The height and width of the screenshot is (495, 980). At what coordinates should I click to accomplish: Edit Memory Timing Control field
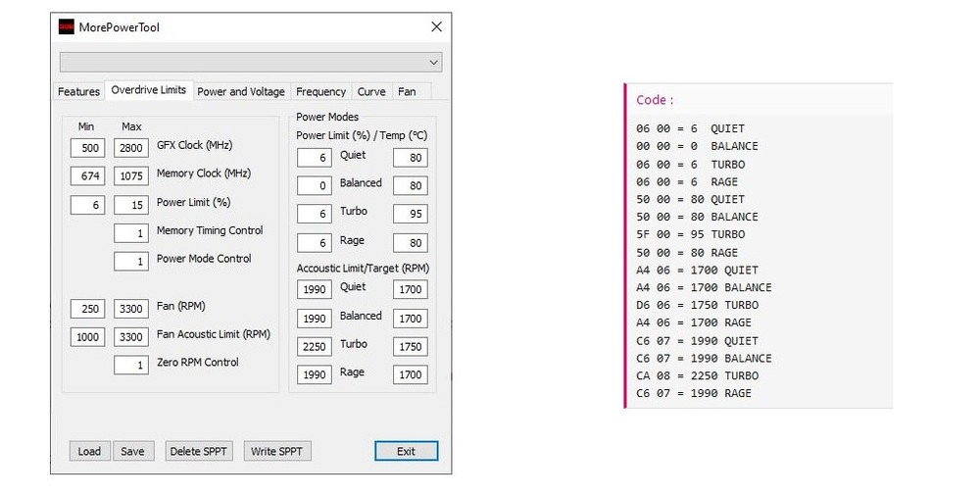[x=131, y=233]
